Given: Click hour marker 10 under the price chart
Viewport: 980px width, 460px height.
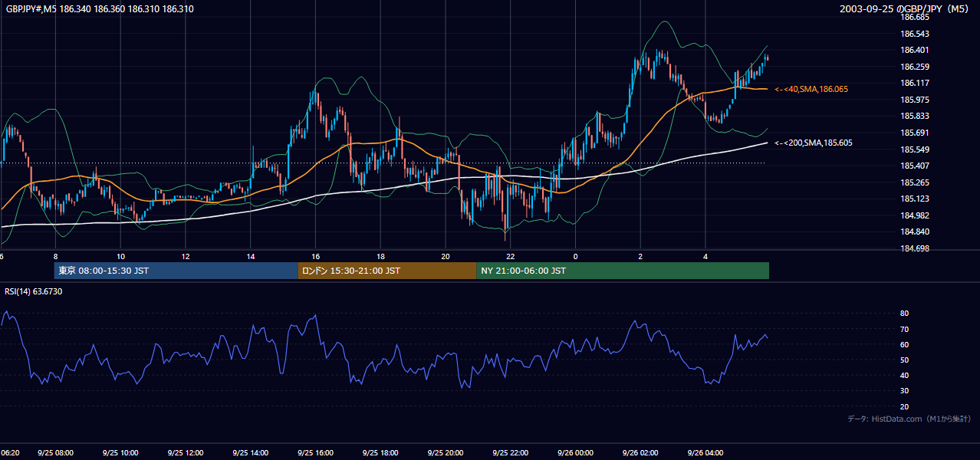Looking at the screenshot, I should pos(120,256).
